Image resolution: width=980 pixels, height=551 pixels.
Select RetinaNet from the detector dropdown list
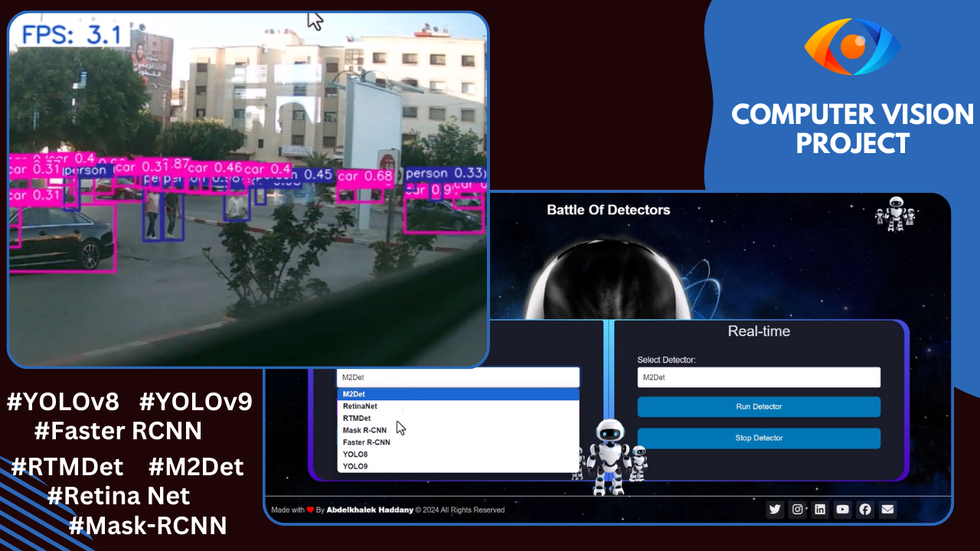click(360, 406)
